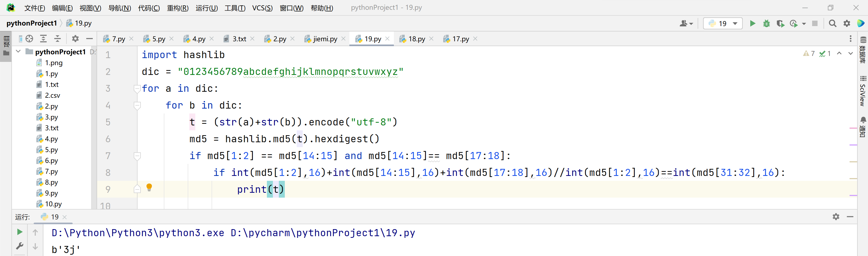868x256 pixels.
Task: Rerun the program from the run console
Action: (x=19, y=232)
